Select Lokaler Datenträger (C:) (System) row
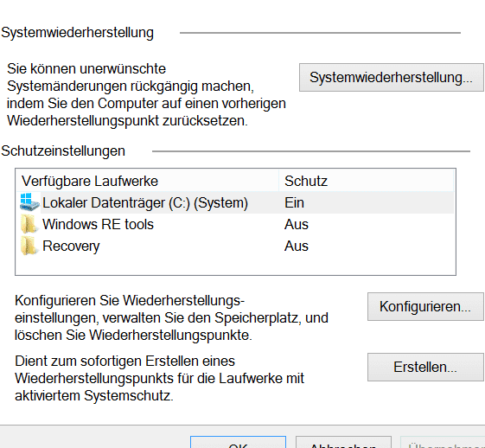 pyautogui.click(x=235, y=203)
